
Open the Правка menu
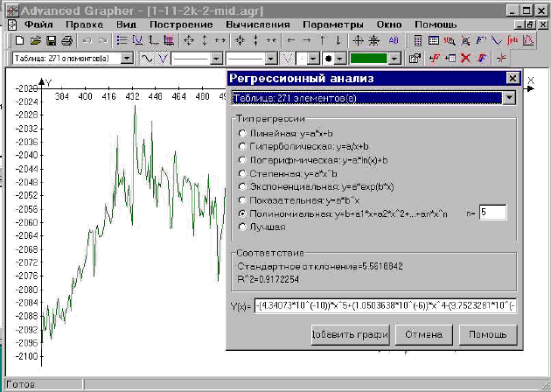(x=84, y=24)
